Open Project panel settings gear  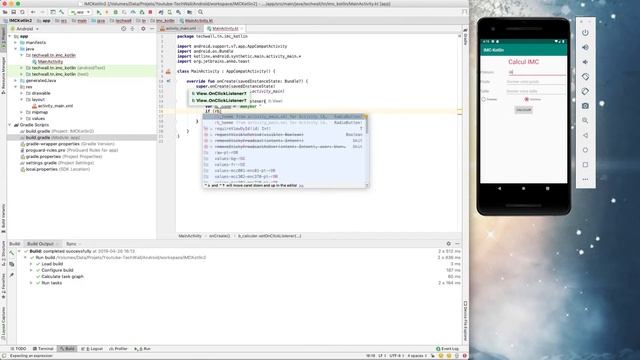click(x=143, y=29)
